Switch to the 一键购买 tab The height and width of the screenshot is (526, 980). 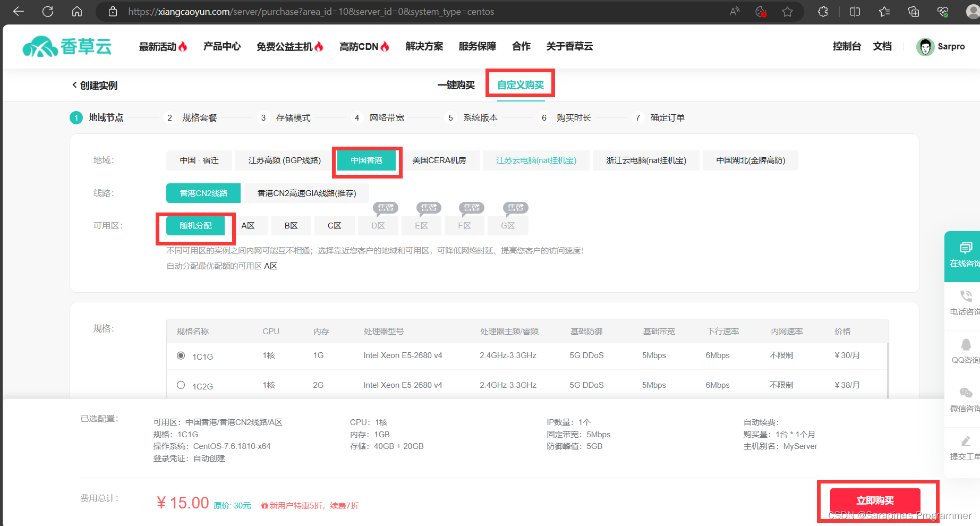tap(456, 85)
